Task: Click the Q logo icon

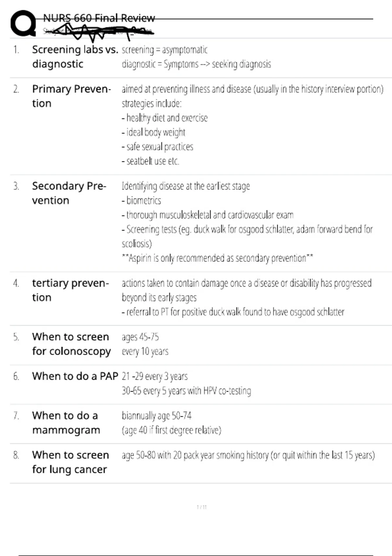Action: click(x=23, y=23)
